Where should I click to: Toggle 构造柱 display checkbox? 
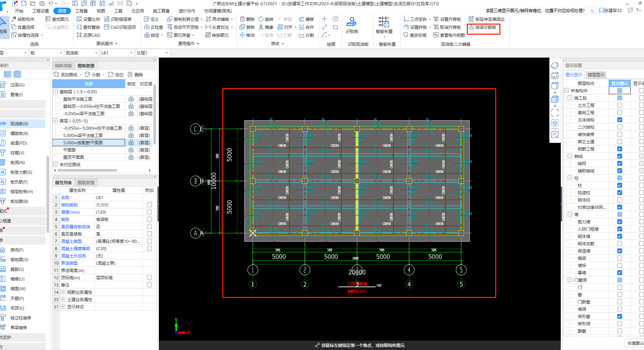[619, 193]
